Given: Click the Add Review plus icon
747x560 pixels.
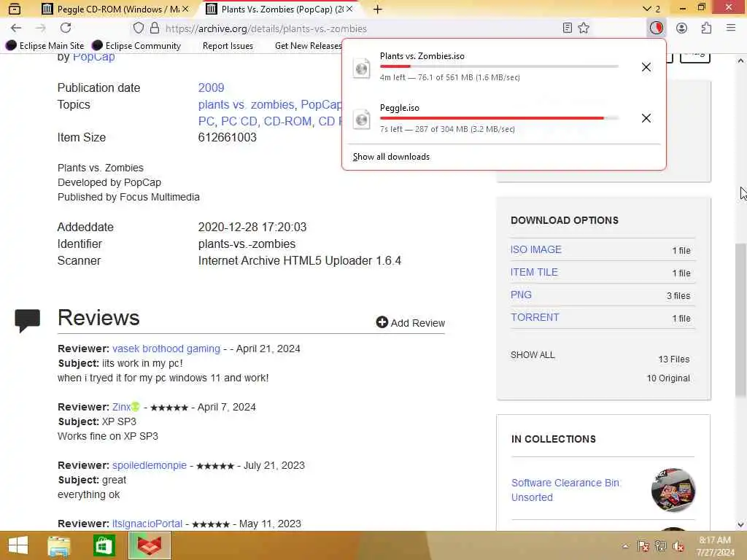Looking at the screenshot, I should click(382, 322).
